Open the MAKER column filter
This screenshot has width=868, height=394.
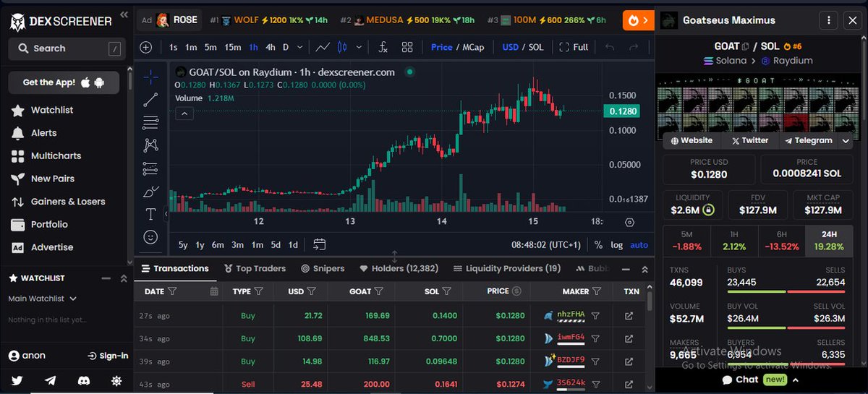[x=597, y=291]
